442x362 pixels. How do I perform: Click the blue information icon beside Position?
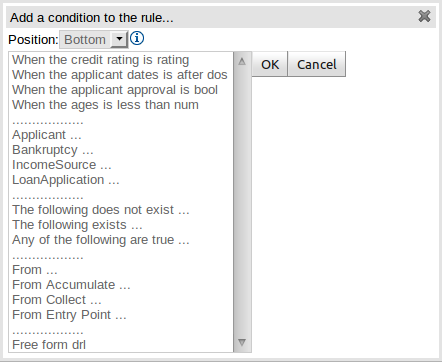tap(137, 38)
